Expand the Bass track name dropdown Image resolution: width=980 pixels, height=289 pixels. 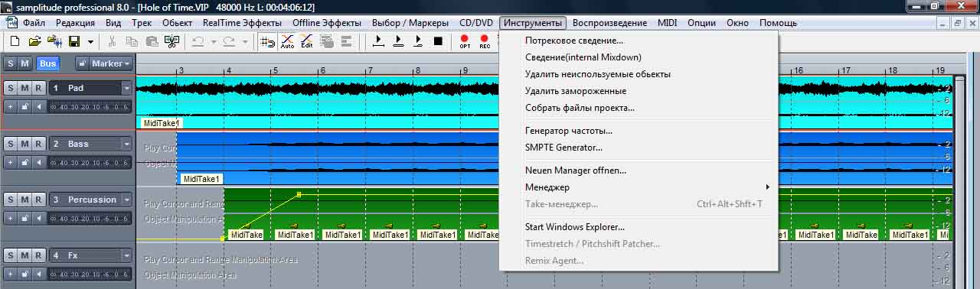point(126,144)
